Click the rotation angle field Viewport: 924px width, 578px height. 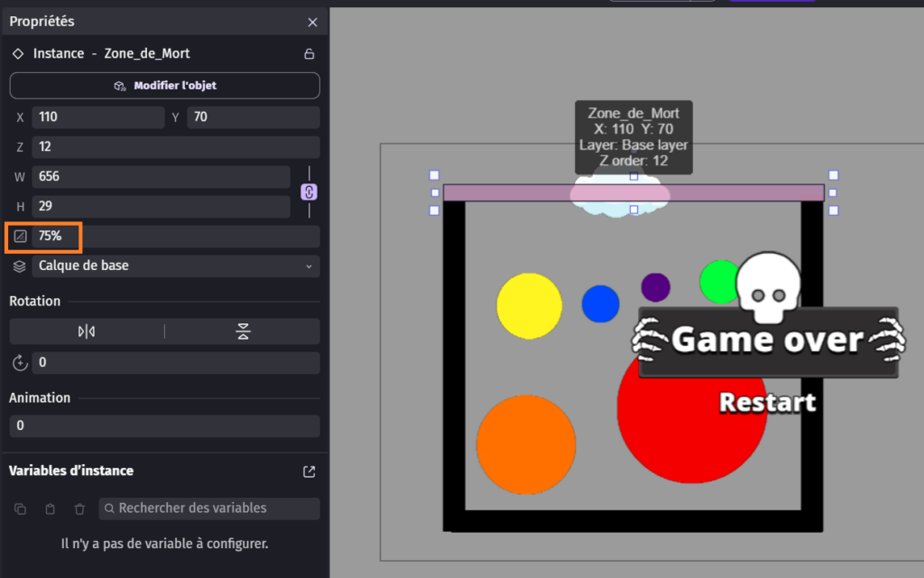[x=175, y=363]
